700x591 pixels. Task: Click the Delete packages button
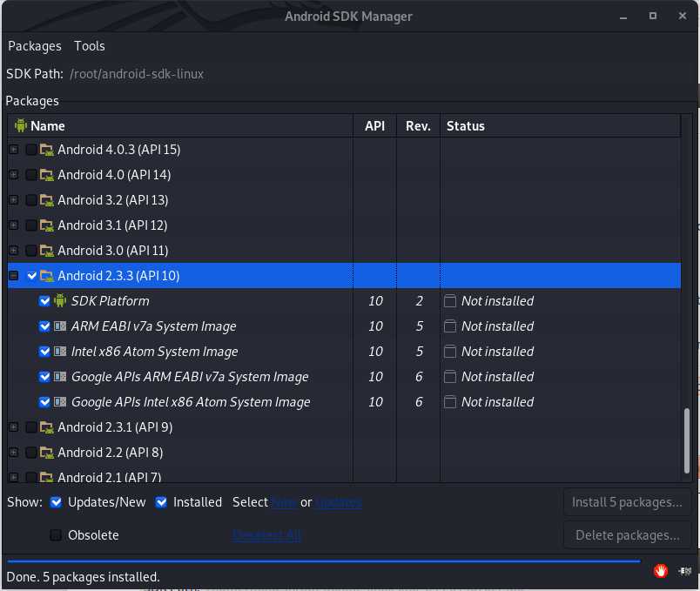click(x=627, y=534)
